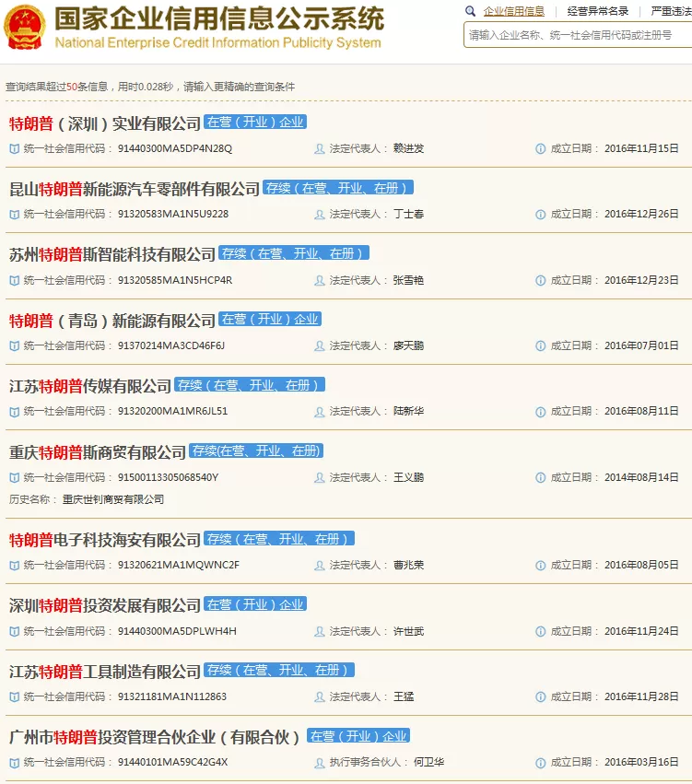Open 广州市特朗普投资管理合伙企业 link
This screenshot has width=692, height=784.
(154, 737)
